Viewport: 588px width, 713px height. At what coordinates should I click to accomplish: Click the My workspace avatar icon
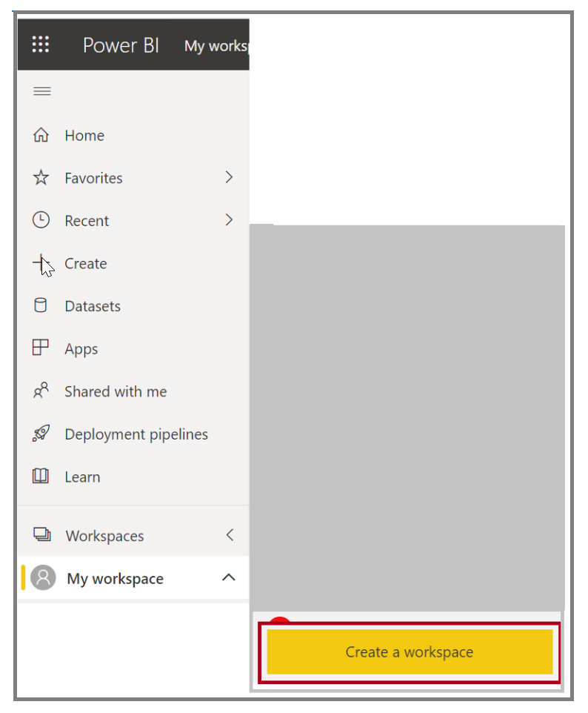(x=43, y=577)
